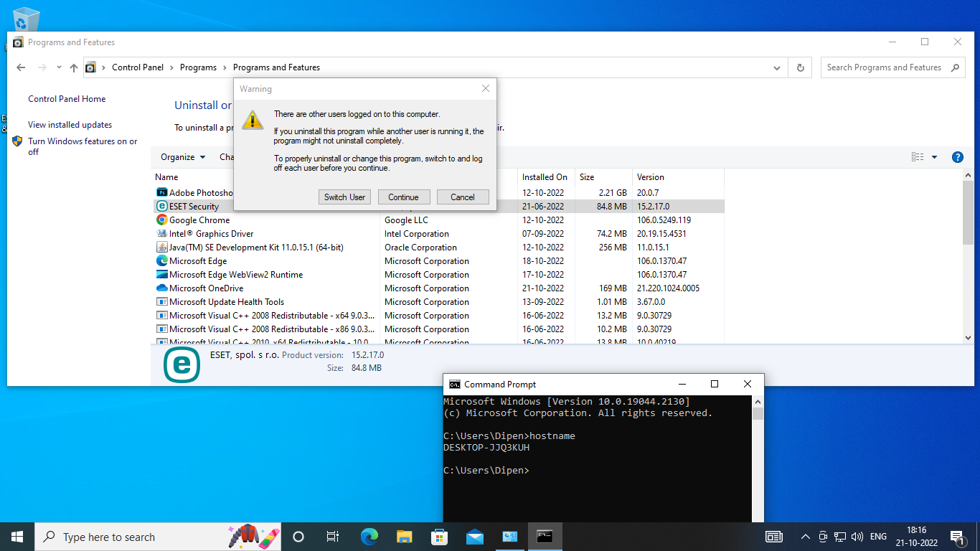Open the Windows Start menu
Viewport: 980px width, 551px height.
pos(17,537)
